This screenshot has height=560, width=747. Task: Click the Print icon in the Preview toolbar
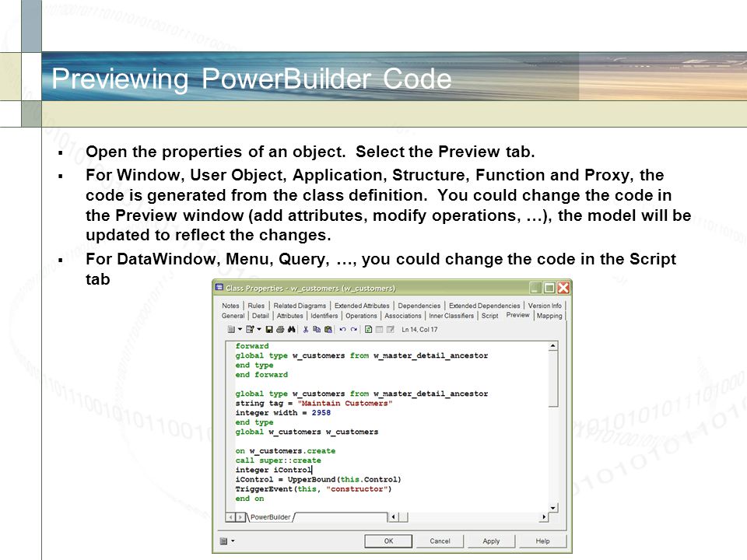point(280,329)
